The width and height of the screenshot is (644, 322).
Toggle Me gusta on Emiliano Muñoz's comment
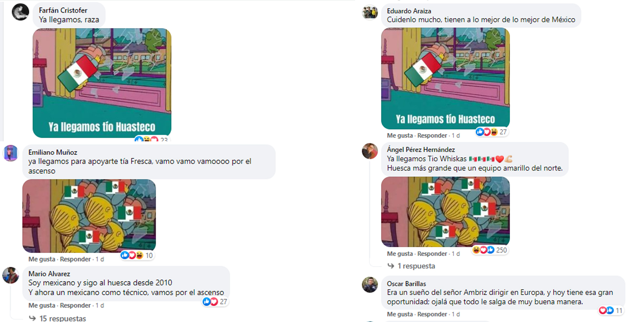[x=42, y=259]
